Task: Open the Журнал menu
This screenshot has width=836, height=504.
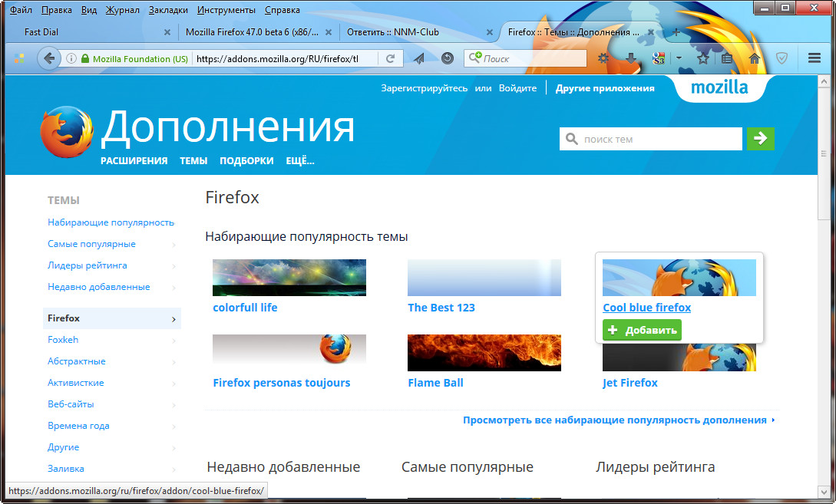Action: coord(123,10)
